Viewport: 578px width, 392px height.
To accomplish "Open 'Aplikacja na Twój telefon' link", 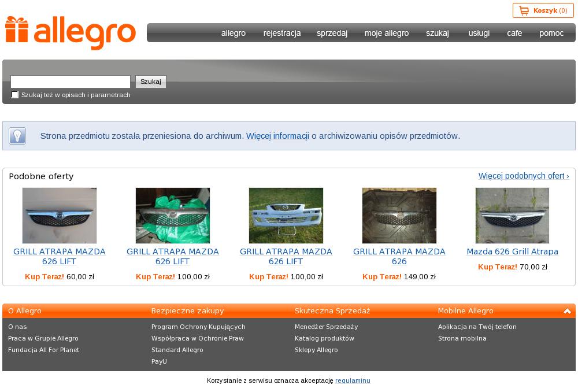I will (x=477, y=327).
